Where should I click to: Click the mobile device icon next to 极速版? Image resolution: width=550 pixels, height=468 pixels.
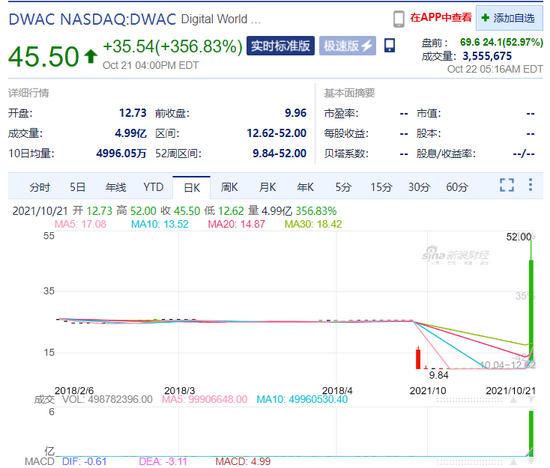point(389,46)
